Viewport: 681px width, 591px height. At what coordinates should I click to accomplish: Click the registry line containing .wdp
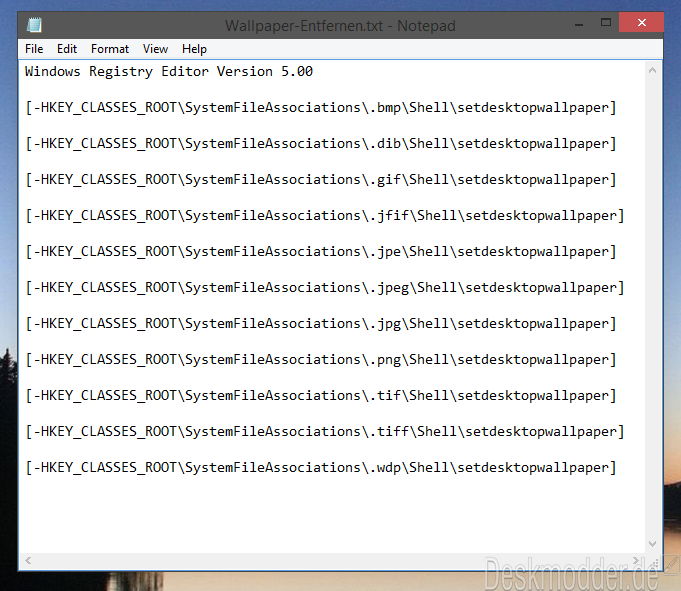(321, 468)
